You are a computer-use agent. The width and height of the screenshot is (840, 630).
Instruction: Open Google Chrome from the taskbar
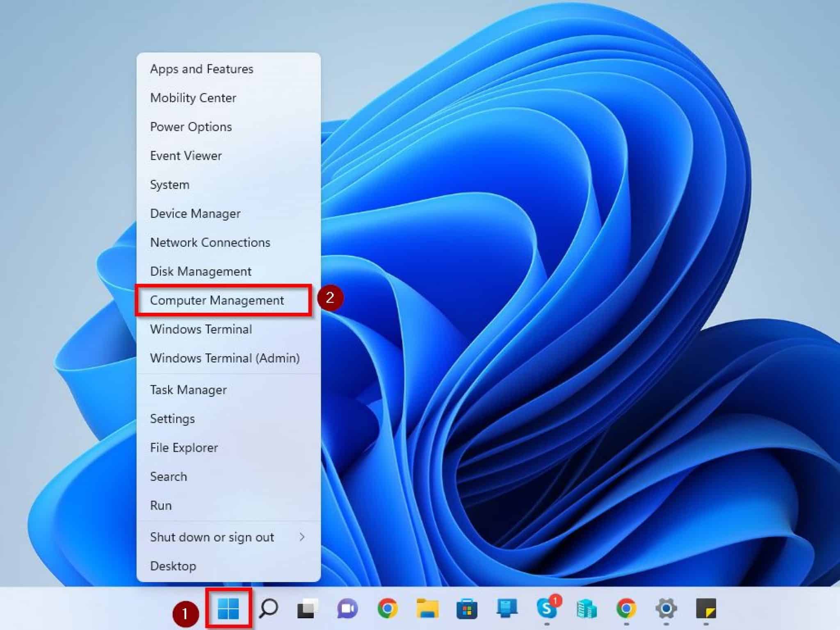click(387, 610)
